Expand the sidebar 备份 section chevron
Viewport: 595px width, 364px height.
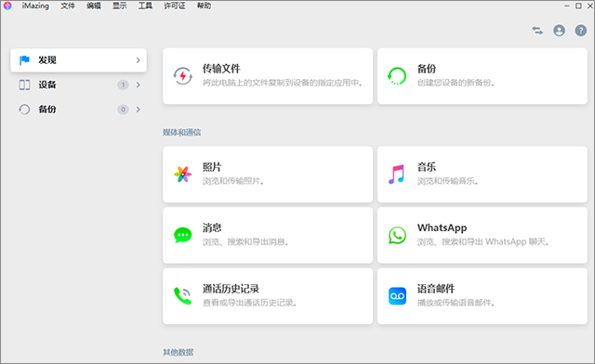(x=139, y=110)
